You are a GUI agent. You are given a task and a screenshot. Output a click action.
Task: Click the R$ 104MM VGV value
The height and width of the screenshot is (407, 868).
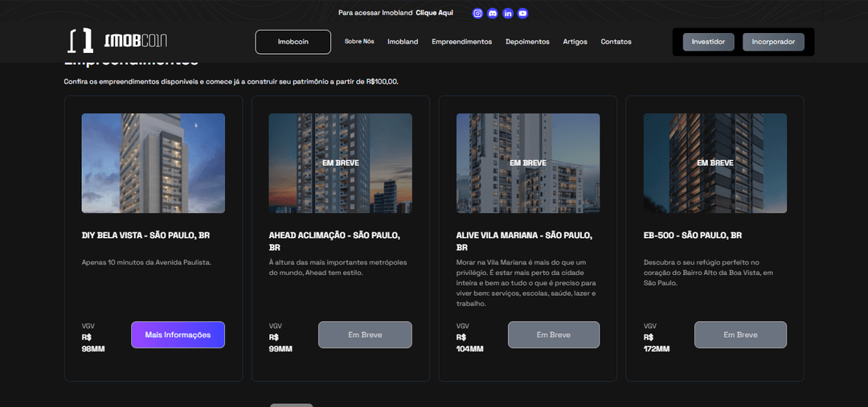[x=470, y=343]
